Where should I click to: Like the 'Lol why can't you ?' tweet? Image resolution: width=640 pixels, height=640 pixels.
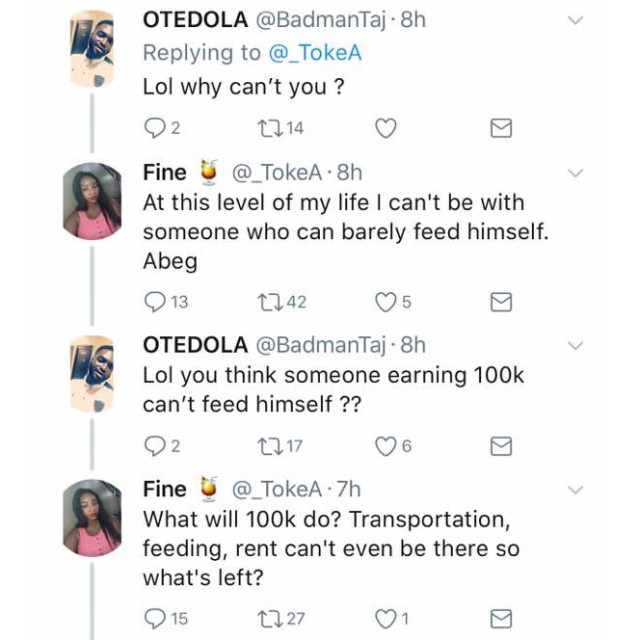[386, 128]
